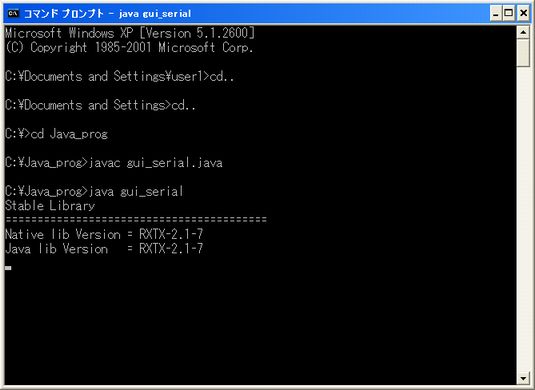
Task: Click the scrollbar up arrow
Action: (523, 33)
